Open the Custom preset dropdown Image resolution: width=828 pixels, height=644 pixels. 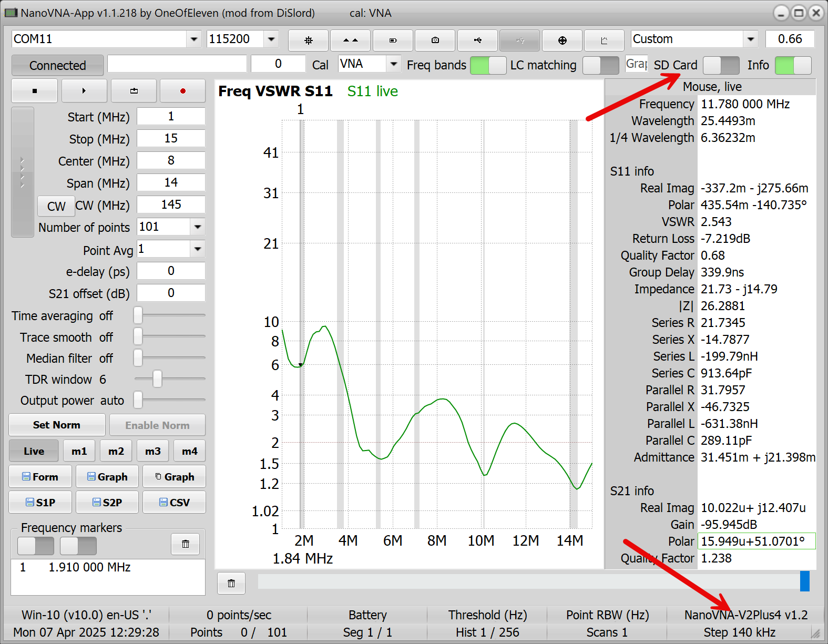click(x=751, y=39)
